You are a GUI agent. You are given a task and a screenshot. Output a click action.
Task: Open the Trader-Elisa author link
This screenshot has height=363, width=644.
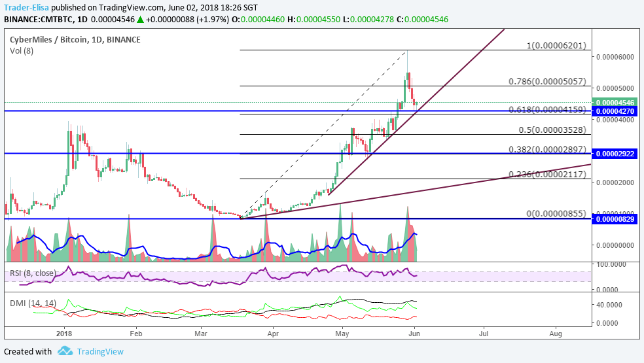pyautogui.click(x=26, y=8)
